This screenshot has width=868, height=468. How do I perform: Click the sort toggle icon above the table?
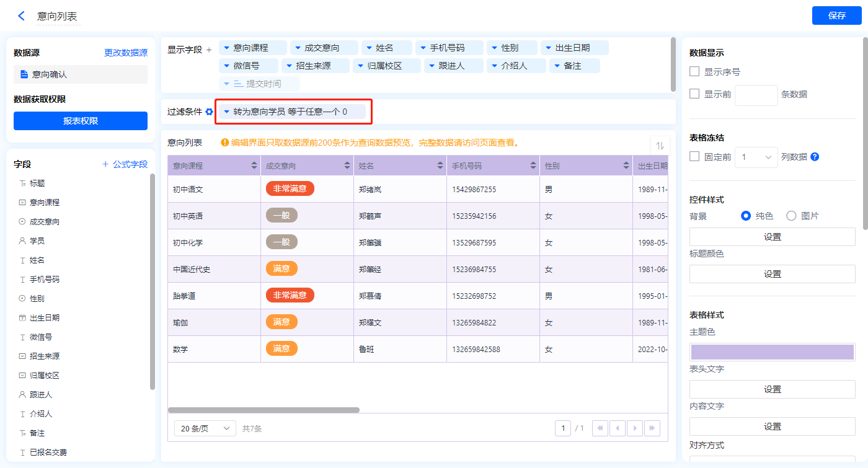(660, 146)
